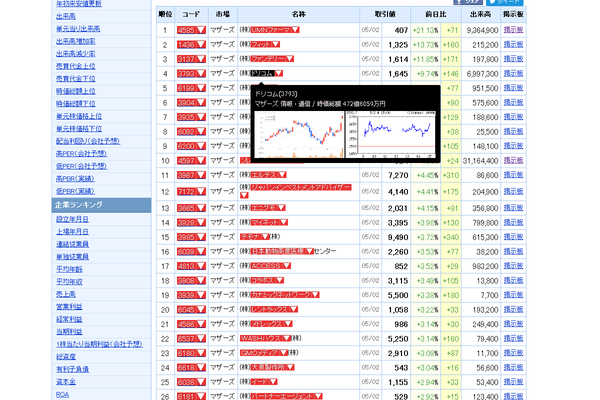Open arrow after ACCESS company name

(x=287, y=266)
